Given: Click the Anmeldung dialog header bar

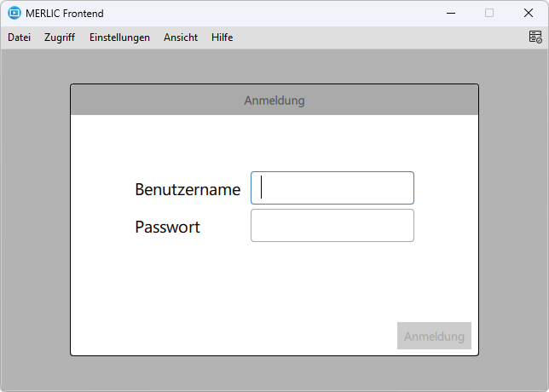Looking at the screenshot, I should click(x=274, y=101).
